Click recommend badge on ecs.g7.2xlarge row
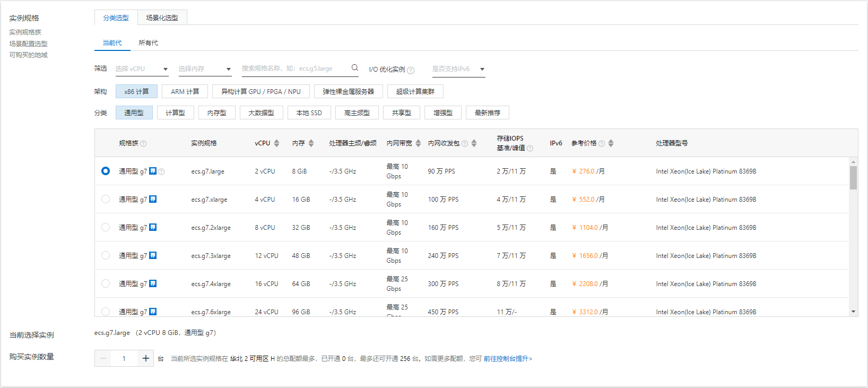Screen dimensions: 868x388 point(153,227)
